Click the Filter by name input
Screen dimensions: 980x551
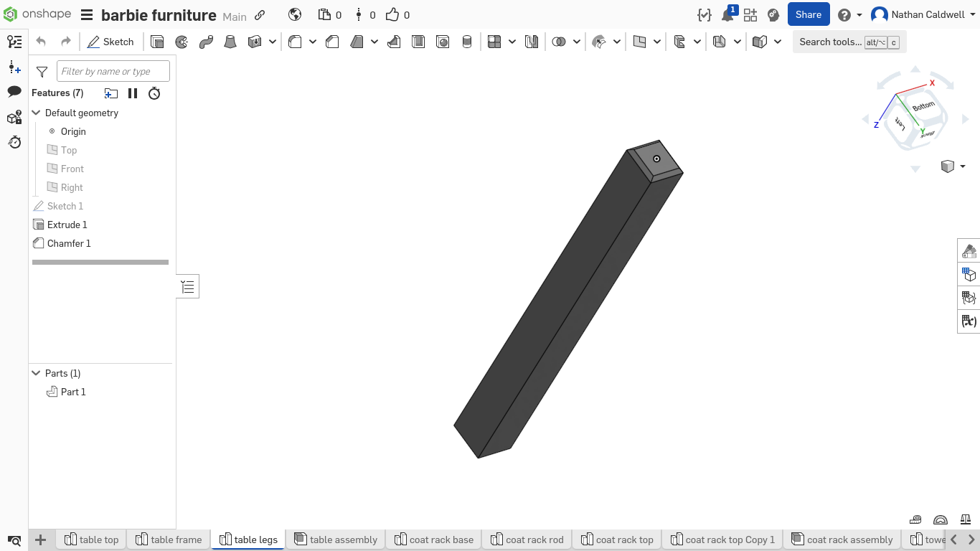click(x=113, y=71)
